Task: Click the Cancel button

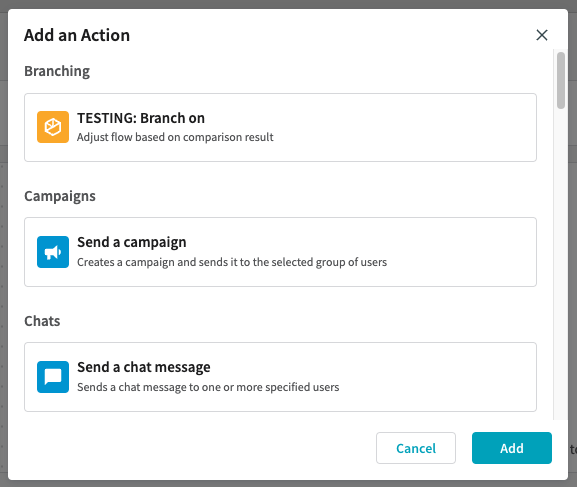Action: (x=416, y=448)
